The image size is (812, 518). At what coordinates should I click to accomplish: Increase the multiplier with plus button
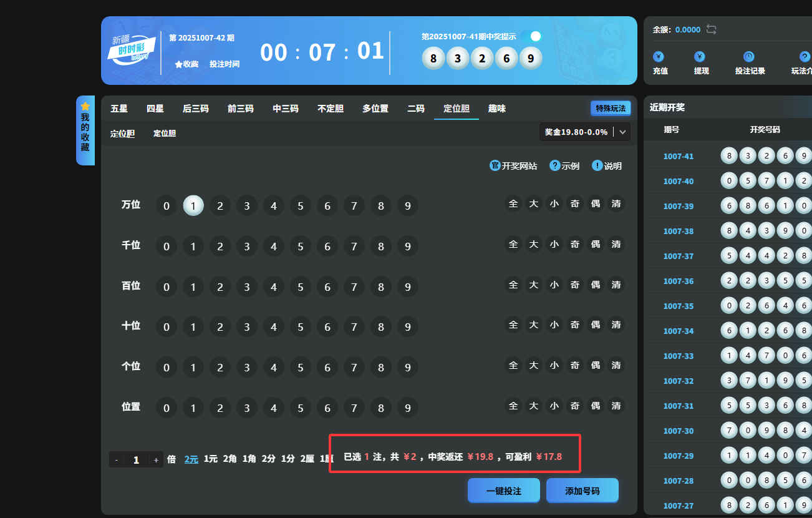(x=156, y=460)
